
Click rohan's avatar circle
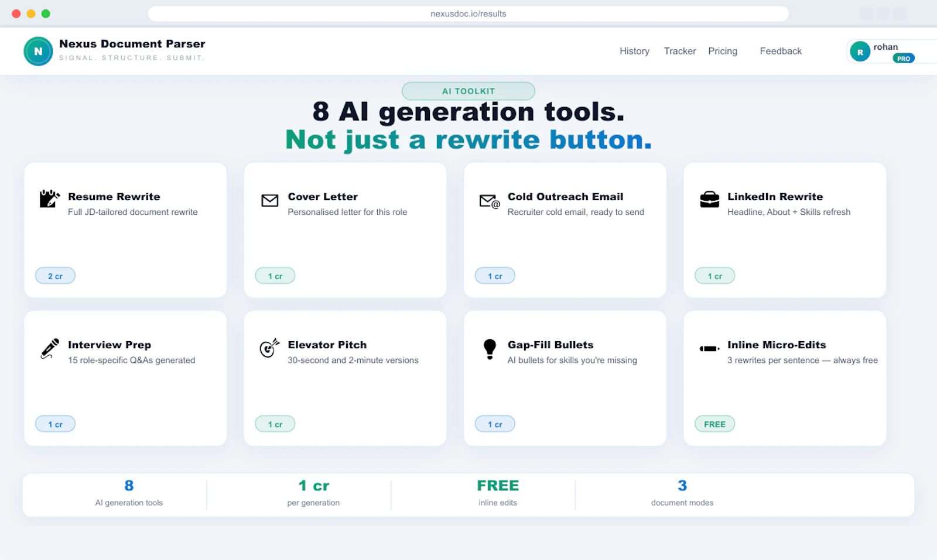point(860,51)
